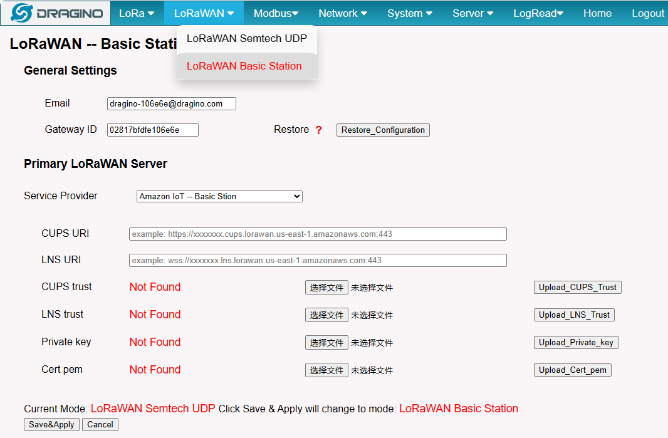Click the Restore_Configuration button

pos(383,130)
